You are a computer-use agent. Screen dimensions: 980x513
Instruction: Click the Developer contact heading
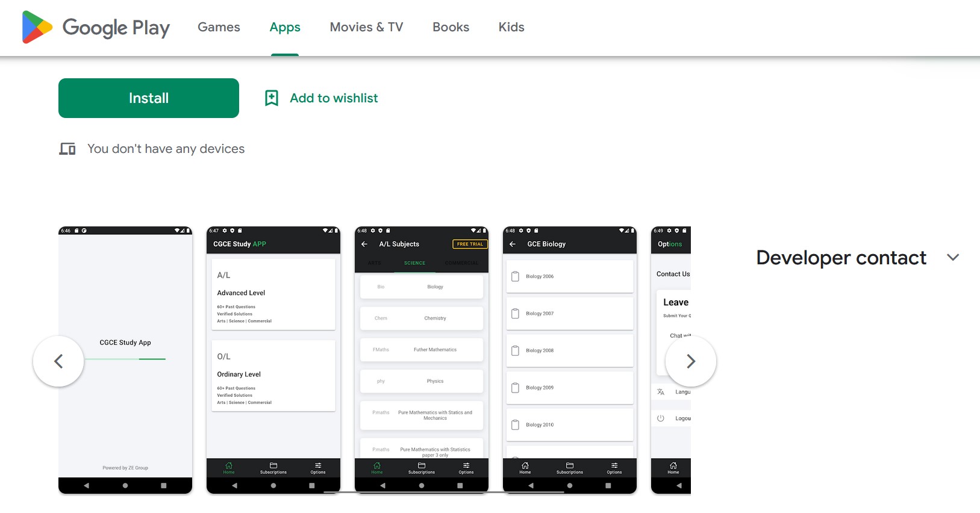[x=841, y=258]
